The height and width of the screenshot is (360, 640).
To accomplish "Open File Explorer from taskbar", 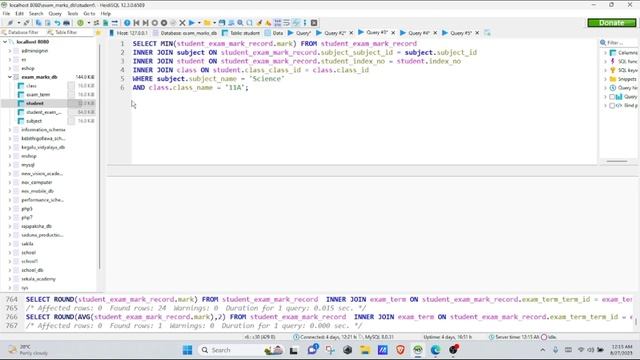I will click(x=365, y=350).
